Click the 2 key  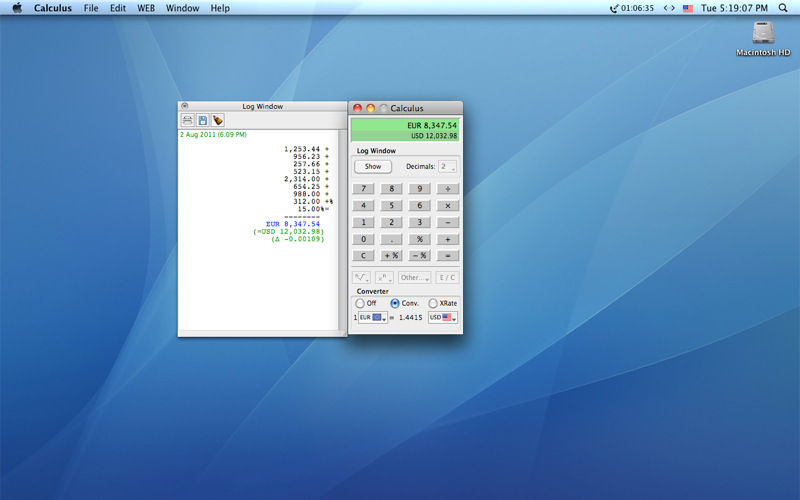click(391, 222)
